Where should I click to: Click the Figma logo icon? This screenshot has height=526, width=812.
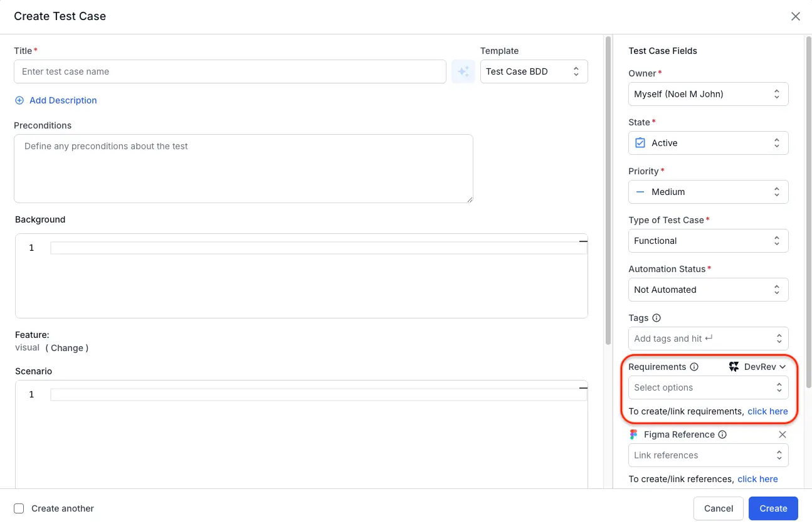click(633, 434)
